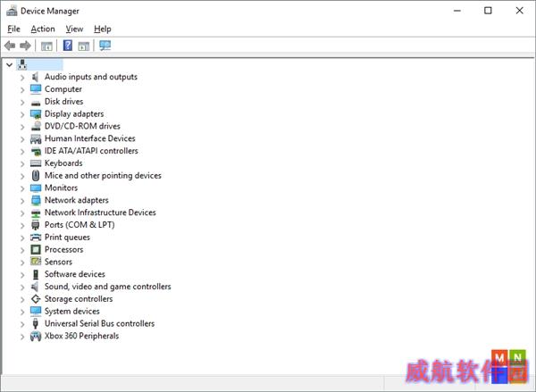Open the View menu
The height and width of the screenshot is (392, 536).
click(74, 29)
